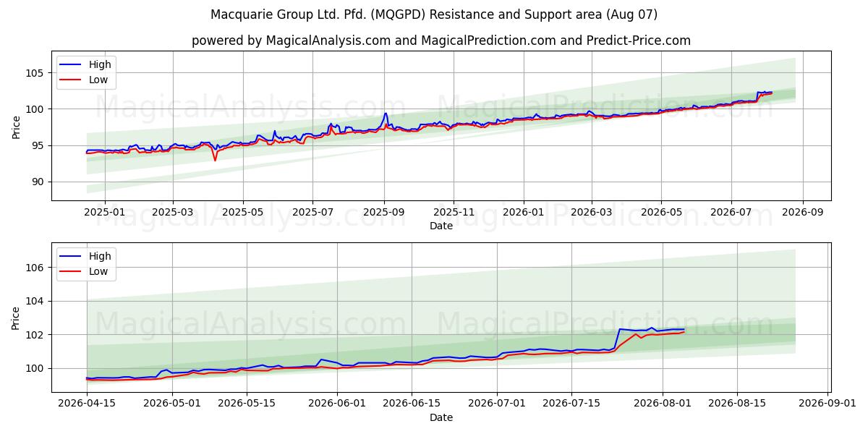
Task: Click the bottom chart x-axis label '2026-06-01'
Action: (x=337, y=404)
